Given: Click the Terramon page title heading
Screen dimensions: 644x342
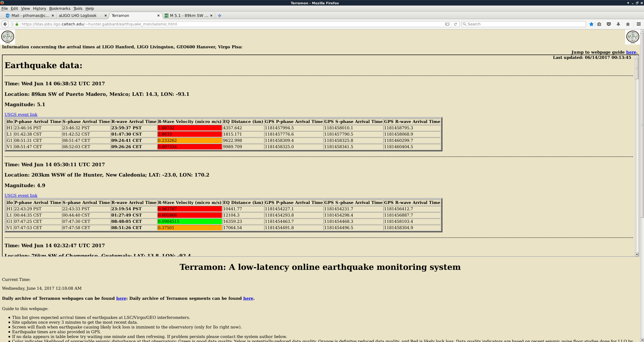Looking at the screenshot, I should (320, 267).
